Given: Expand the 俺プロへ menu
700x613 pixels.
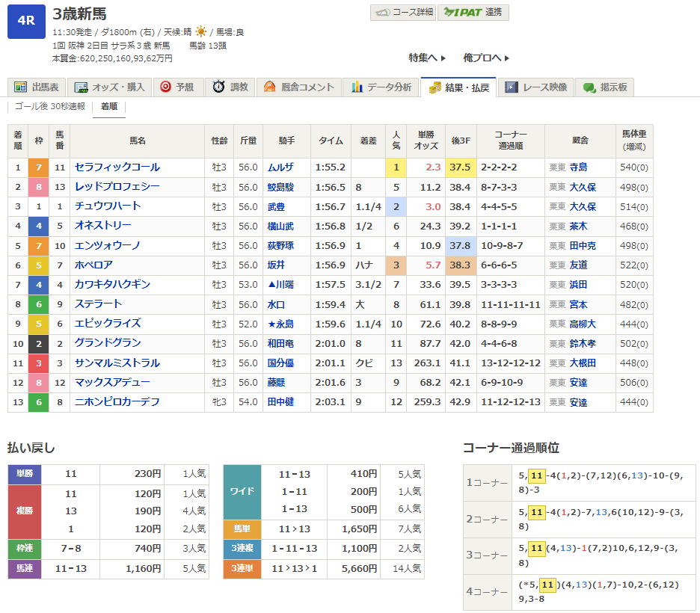Looking at the screenshot, I should point(486,58).
